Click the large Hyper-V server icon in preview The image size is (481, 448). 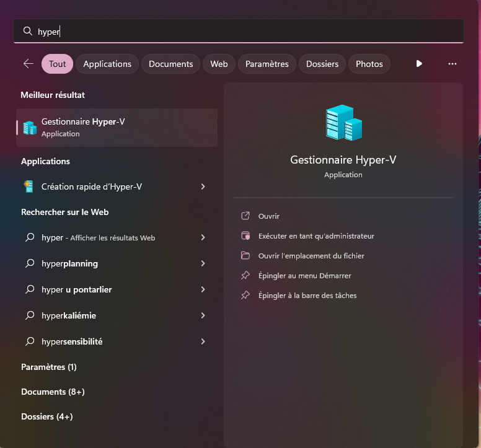click(343, 122)
